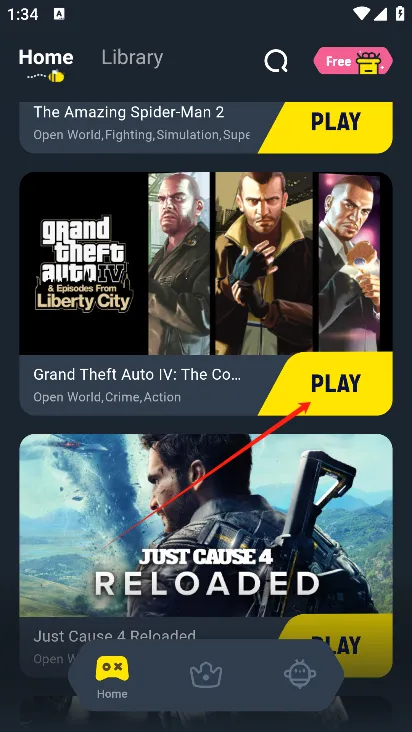412x732 pixels.
Task: Hit PLAY on Just Cause 4 Reloaded
Action: tap(337, 645)
